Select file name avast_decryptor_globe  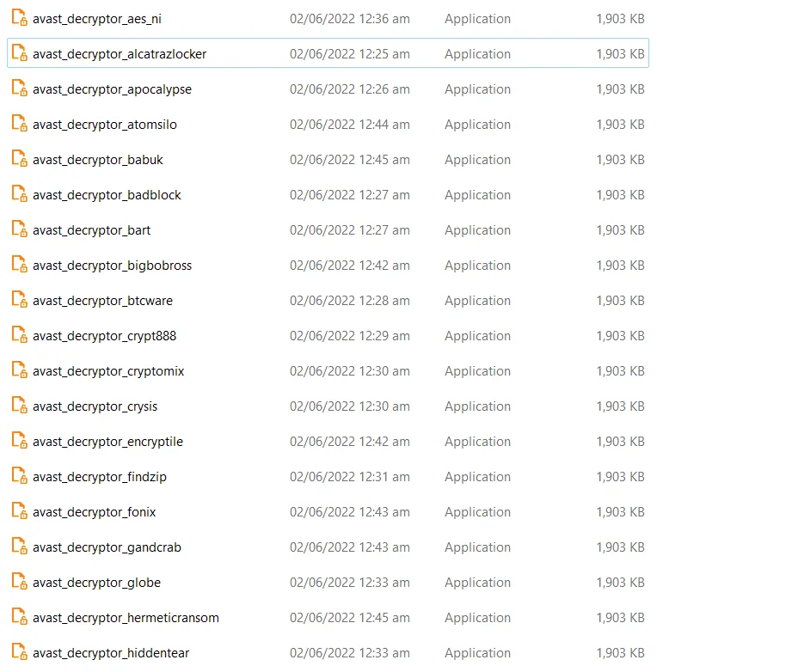96,583
